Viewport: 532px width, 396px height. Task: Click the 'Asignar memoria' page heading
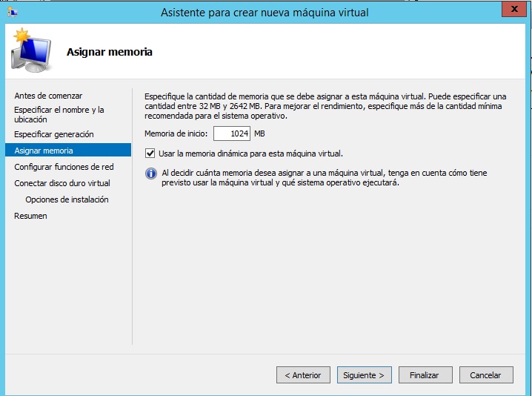point(110,52)
